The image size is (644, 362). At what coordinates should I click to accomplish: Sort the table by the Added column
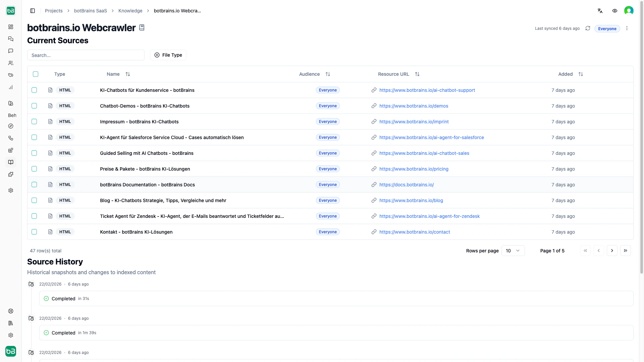pos(581,74)
